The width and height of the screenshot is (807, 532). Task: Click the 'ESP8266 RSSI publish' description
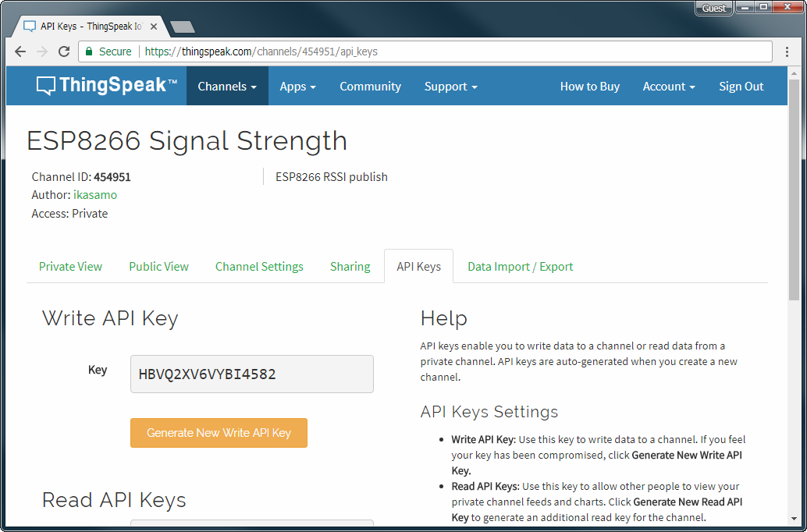tap(332, 177)
